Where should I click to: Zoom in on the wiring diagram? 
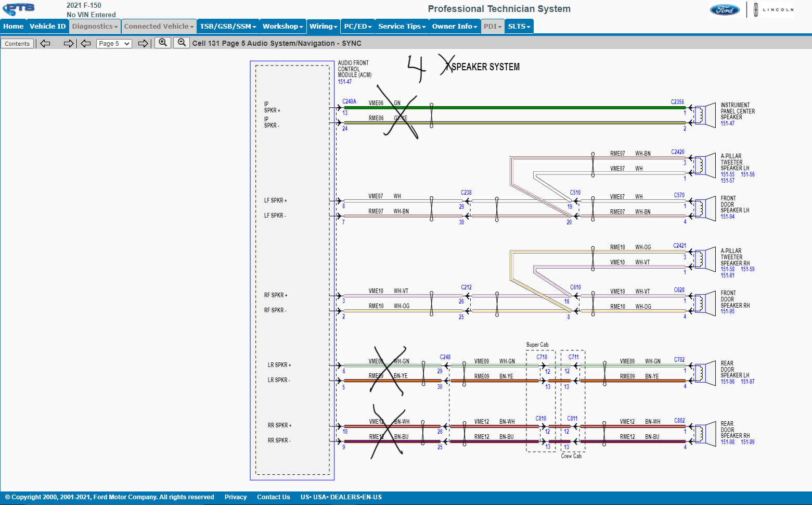(x=163, y=43)
